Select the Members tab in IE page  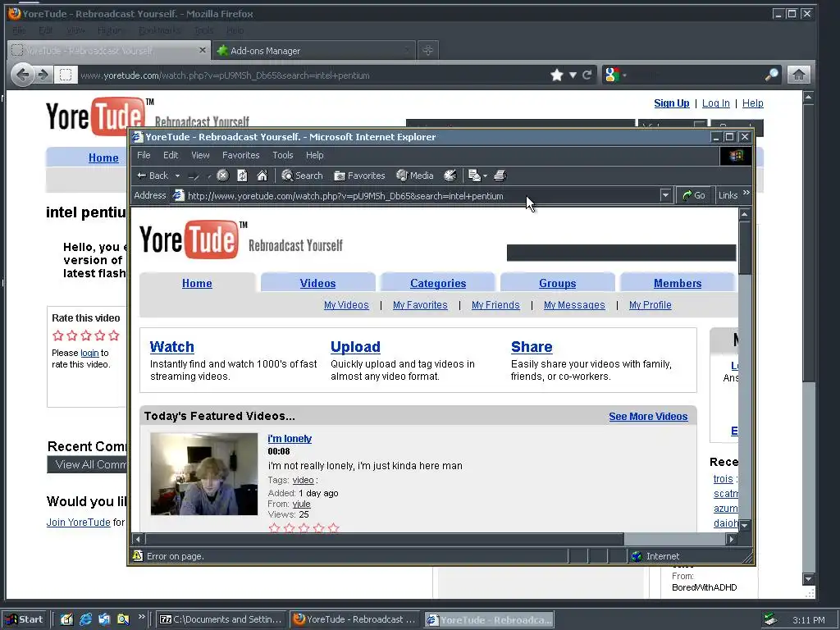(x=678, y=283)
